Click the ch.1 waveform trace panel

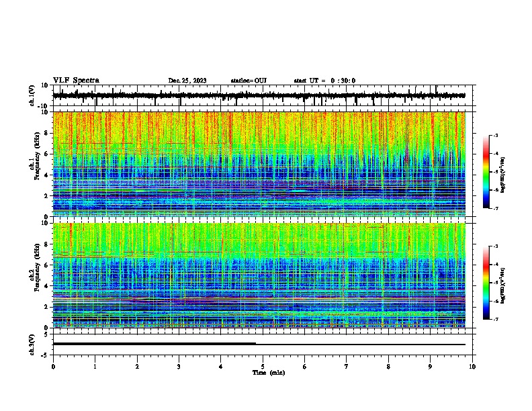264,95
